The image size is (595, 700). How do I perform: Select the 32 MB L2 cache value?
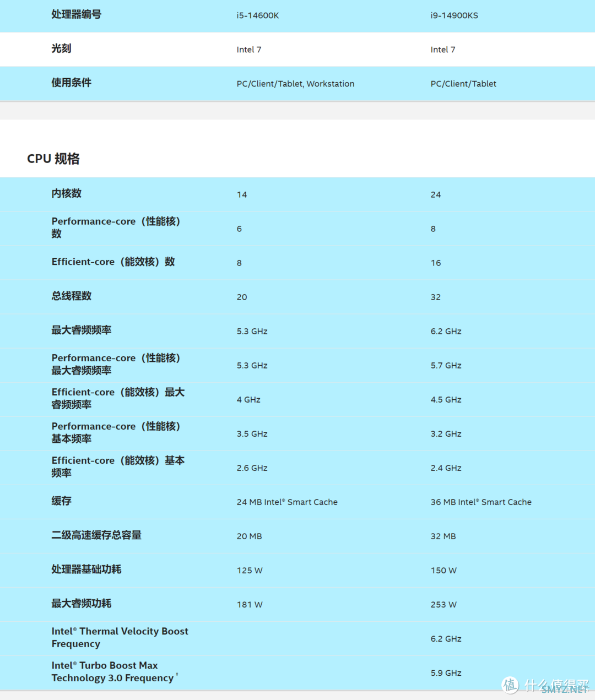443,536
